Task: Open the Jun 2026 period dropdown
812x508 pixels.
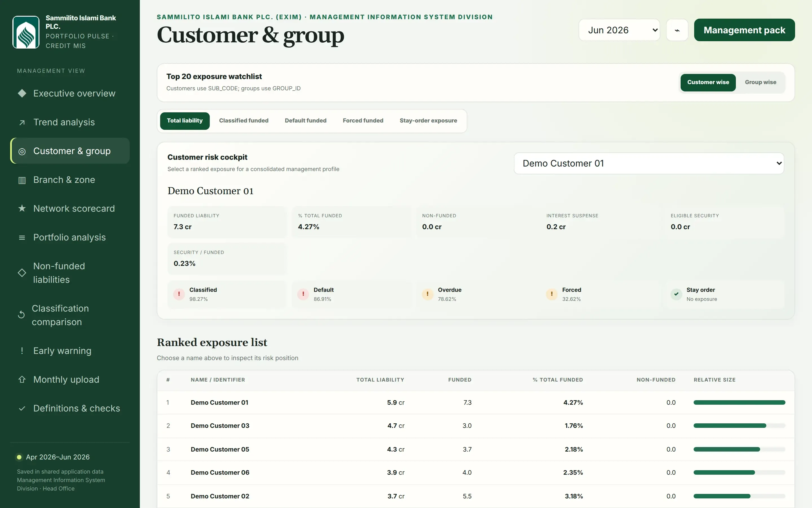Action: [x=619, y=30]
